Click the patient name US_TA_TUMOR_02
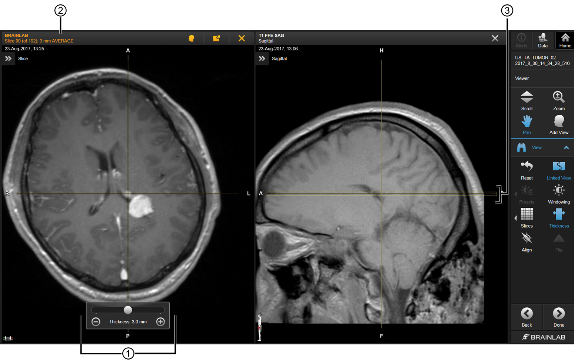The height and width of the screenshot is (364, 588). click(535, 58)
